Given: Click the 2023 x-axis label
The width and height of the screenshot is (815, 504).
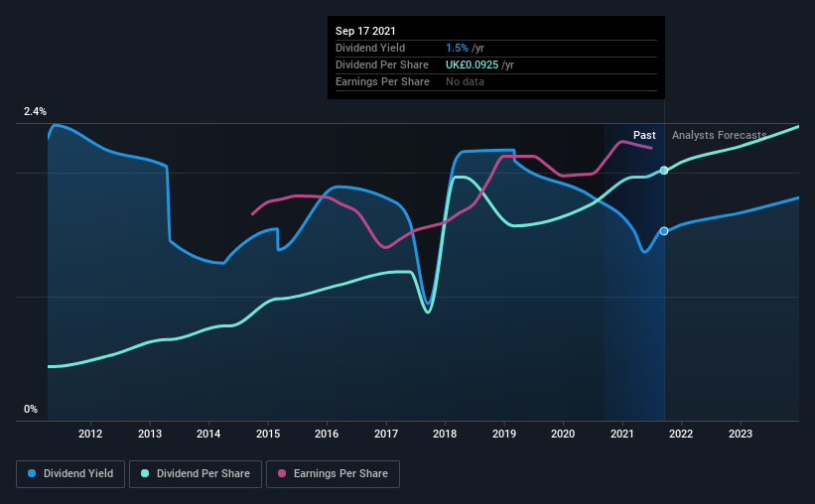Looking at the screenshot, I should coord(741,434).
